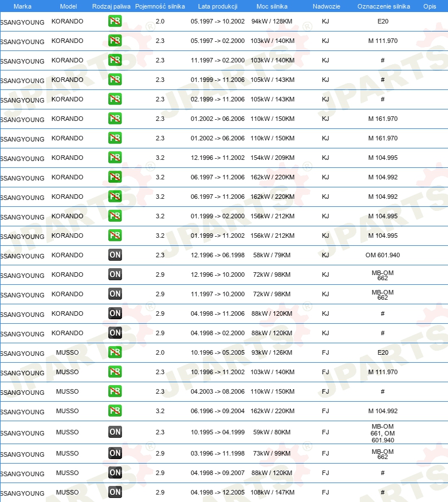Click ON diesel icon in Korando 11.1997 -> 10.2000 row

(115, 294)
